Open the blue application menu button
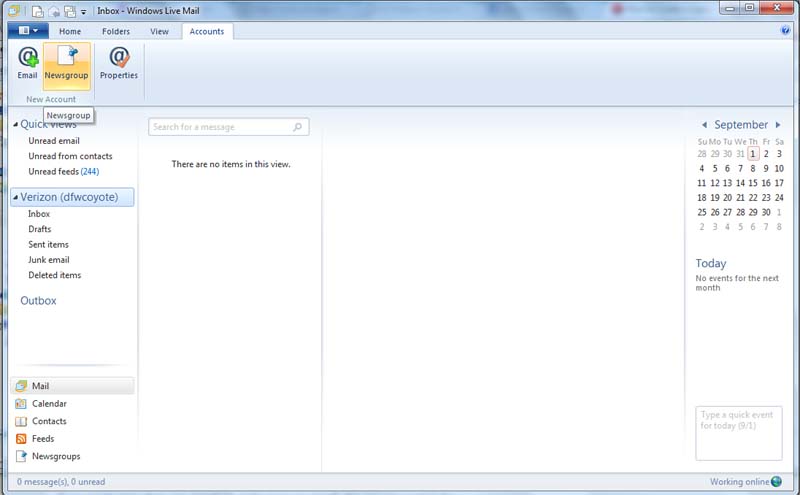 tap(28, 31)
